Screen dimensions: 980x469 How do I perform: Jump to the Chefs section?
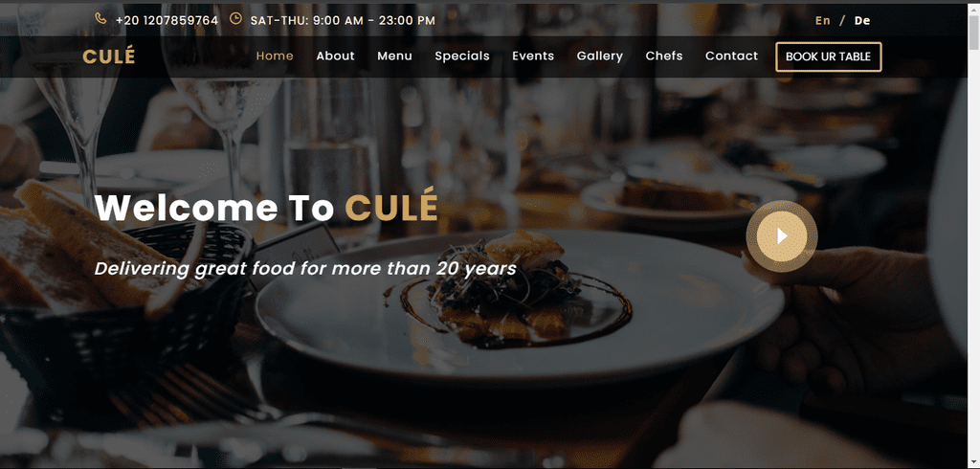(x=664, y=56)
